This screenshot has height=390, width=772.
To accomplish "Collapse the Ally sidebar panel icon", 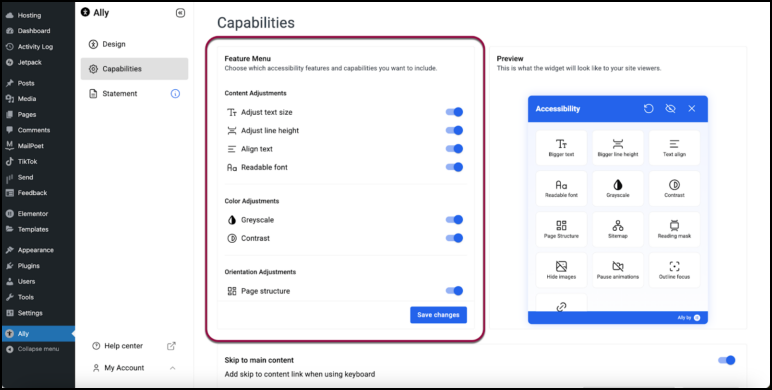I will (180, 13).
